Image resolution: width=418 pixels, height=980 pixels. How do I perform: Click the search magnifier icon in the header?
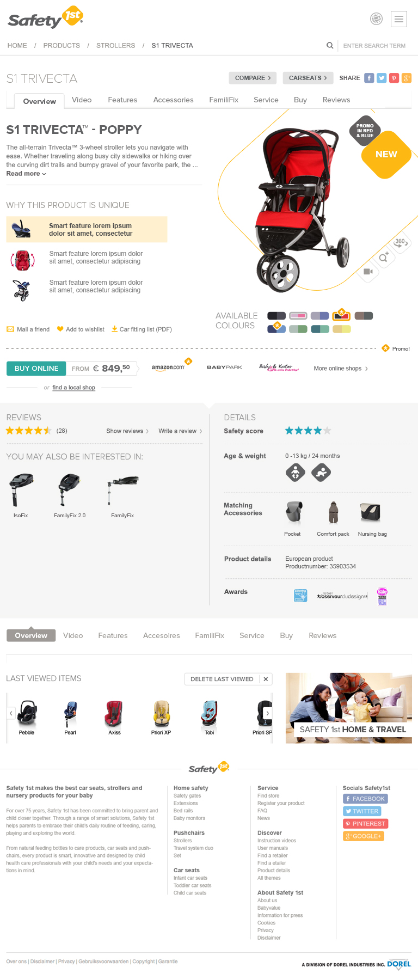click(x=330, y=46)
